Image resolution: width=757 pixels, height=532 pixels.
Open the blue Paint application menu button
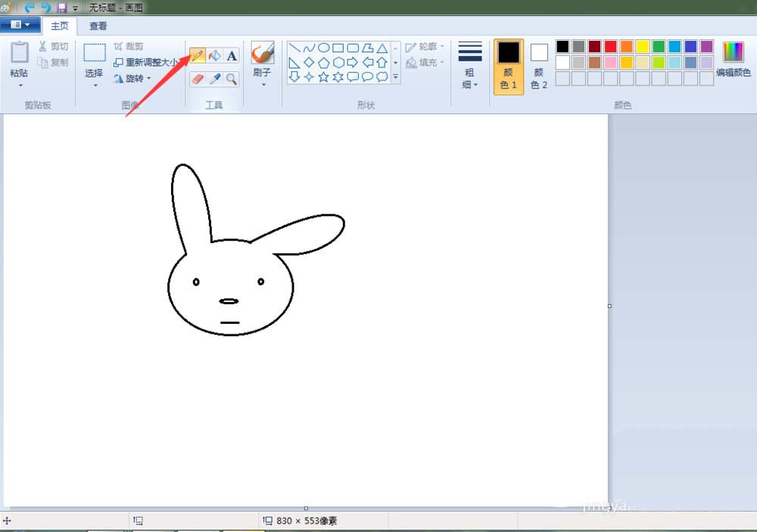(20, 25)
